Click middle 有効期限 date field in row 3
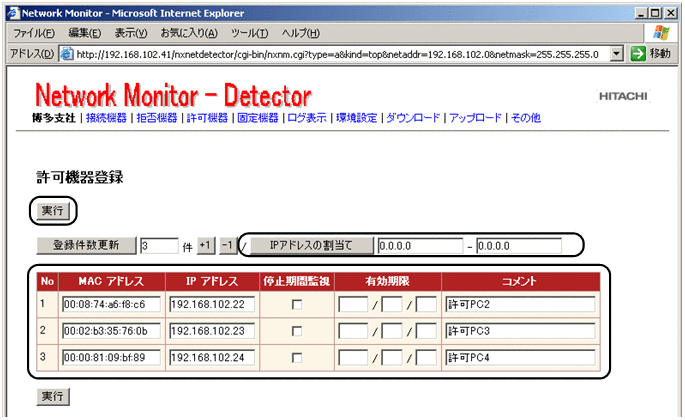 click(x=392, y=358)
